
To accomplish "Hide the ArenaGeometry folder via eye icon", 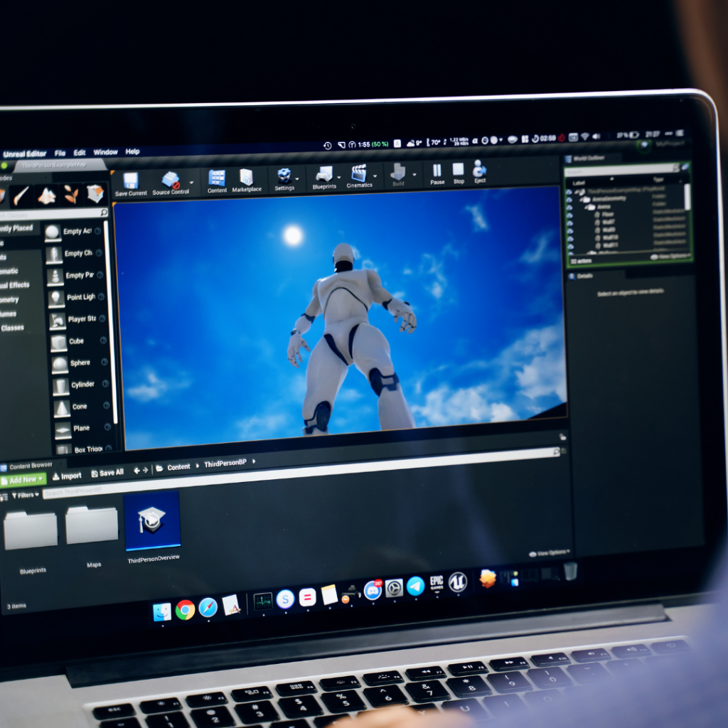I will [x=569, y=200].
